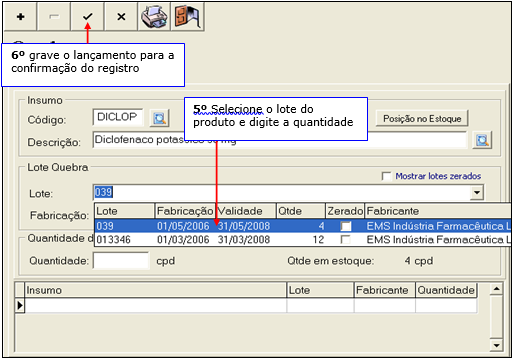Click the Posição no Estoque button
Screen dimensions: 515x361
(422, 118)
